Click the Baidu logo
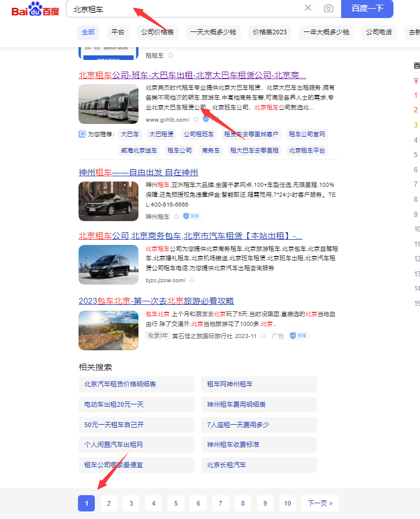Screen dimensions: 420x519 click(x=35, y=9)
